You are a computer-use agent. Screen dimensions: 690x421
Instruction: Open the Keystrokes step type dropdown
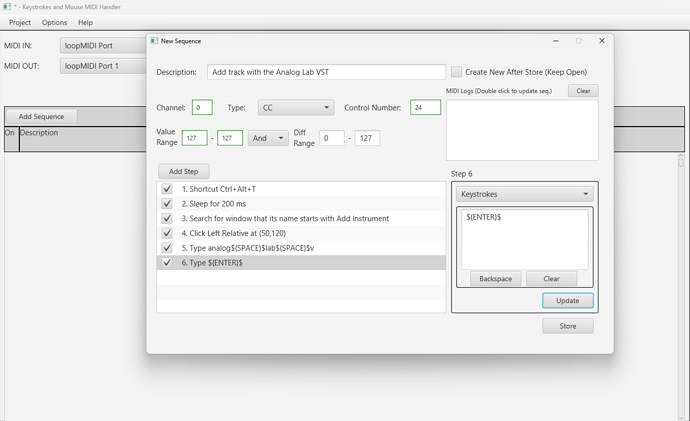525,194
